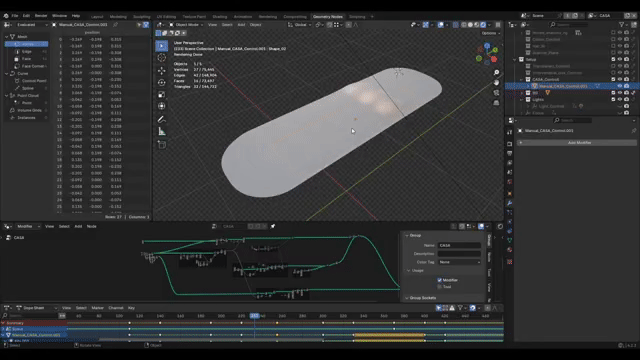640x360 pixels.
Task: Click the zoom magnifier icon in the viewport
Action: click(496, 72)
